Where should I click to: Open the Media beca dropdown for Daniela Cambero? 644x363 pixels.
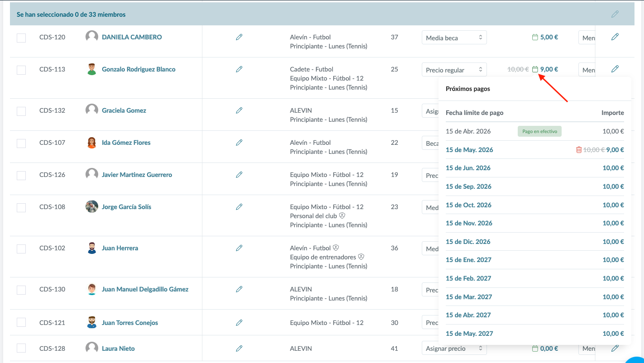pyautogui.click(x=454, y=38)
